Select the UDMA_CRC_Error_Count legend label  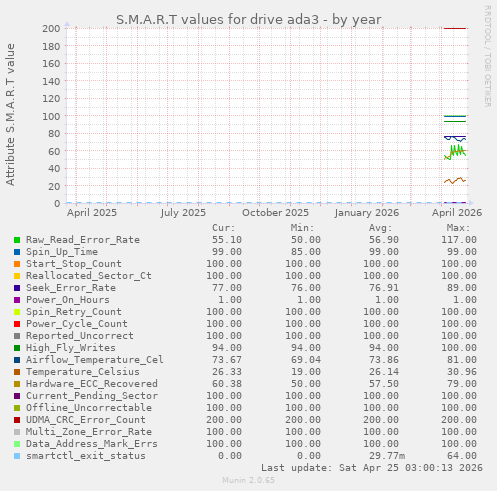click(x=86, y=420)
